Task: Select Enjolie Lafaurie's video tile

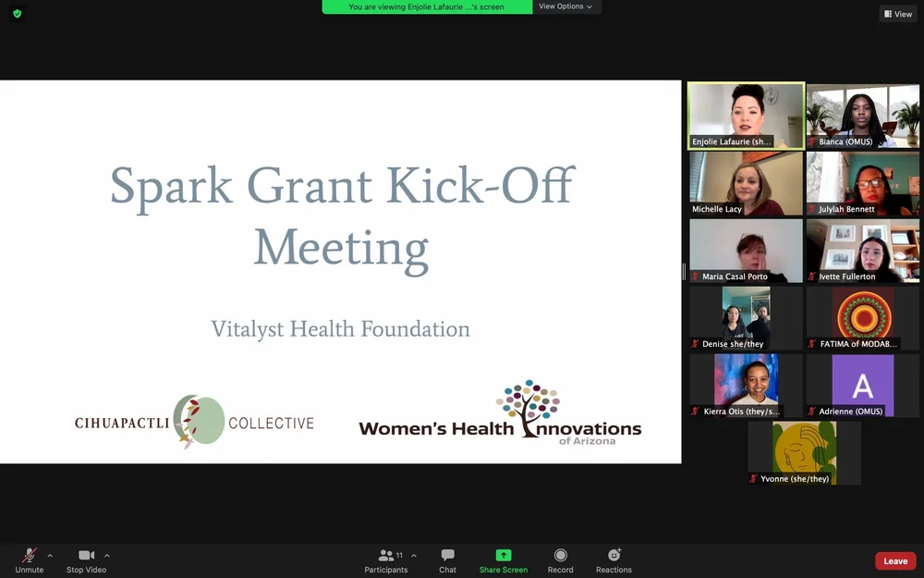Action: pos(746,116)
